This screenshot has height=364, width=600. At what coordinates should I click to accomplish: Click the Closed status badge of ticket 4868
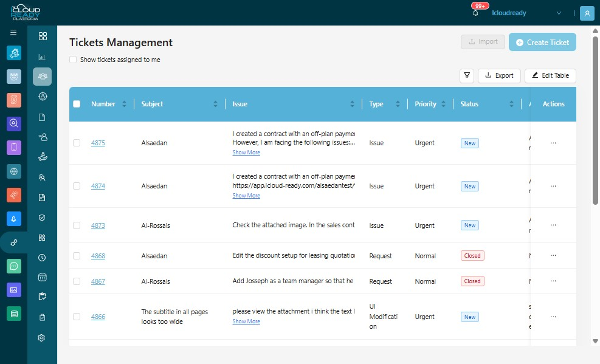point(472,256)
